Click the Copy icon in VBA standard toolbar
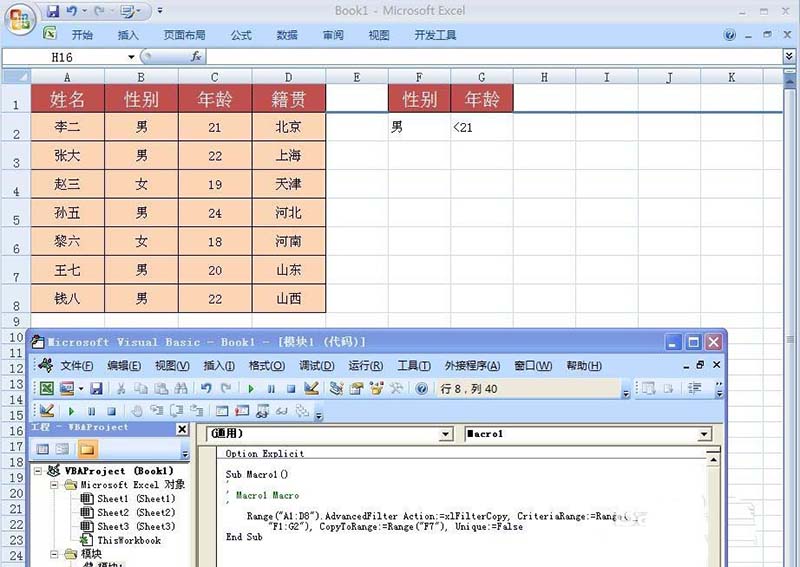The image size is (800, 567). [141, 389]
